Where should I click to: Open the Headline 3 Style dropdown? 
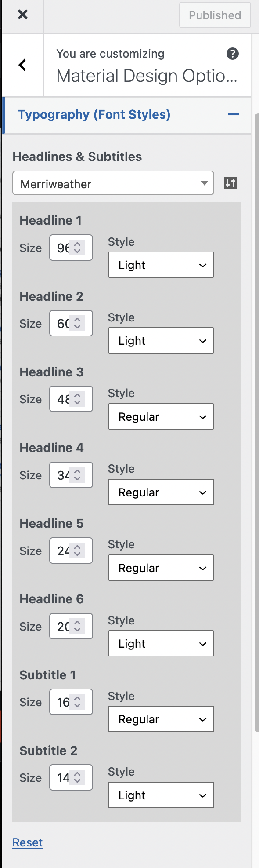pyautogui.click(x=161, y=416)
